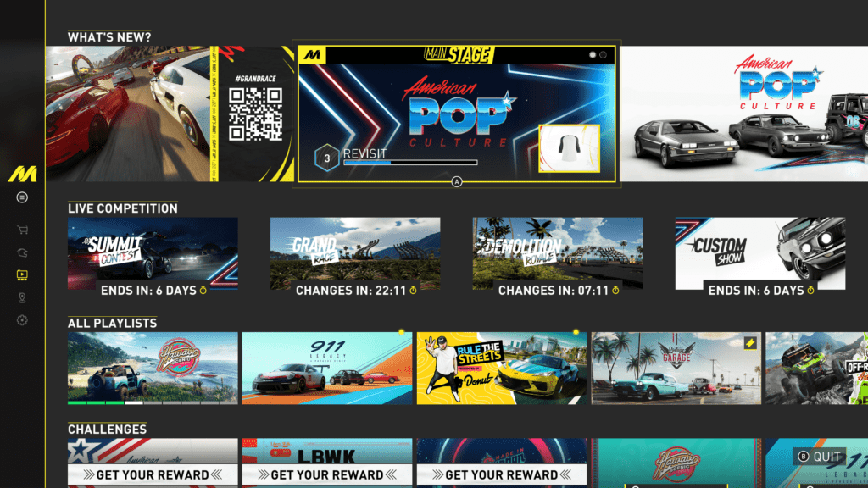868x488 pixels.
Task: Click the MAIN STAGE title text
Action: point(458,55)
